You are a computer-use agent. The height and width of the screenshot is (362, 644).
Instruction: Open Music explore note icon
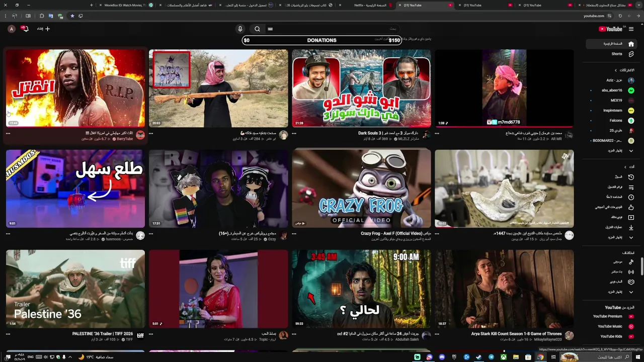click(631, 262)
